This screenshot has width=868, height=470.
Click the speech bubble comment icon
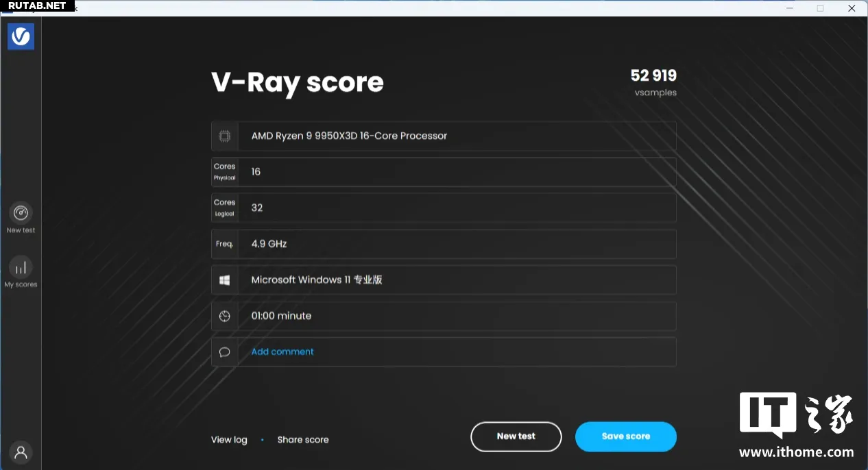pos(225,352)
